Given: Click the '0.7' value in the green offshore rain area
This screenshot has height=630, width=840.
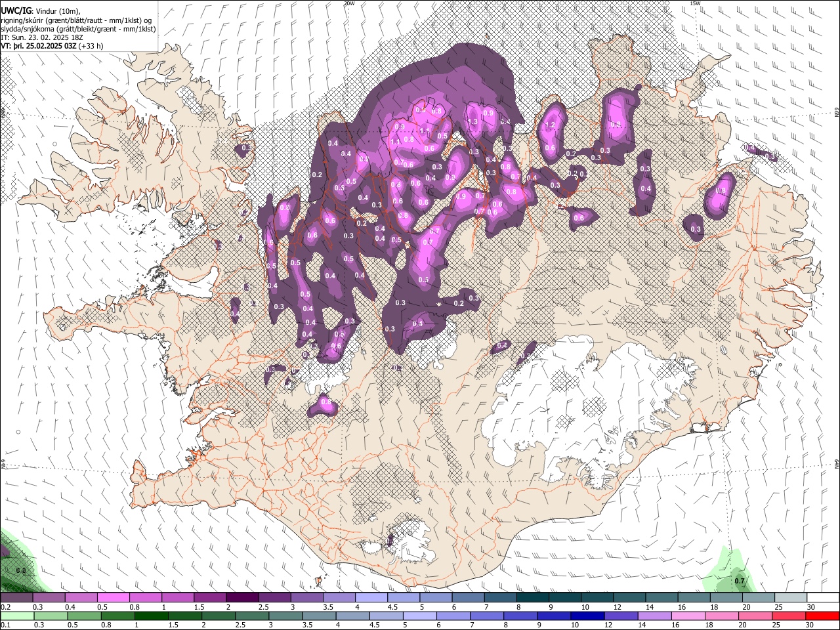Looking at the screenshot, I should [x=740, y=581].
